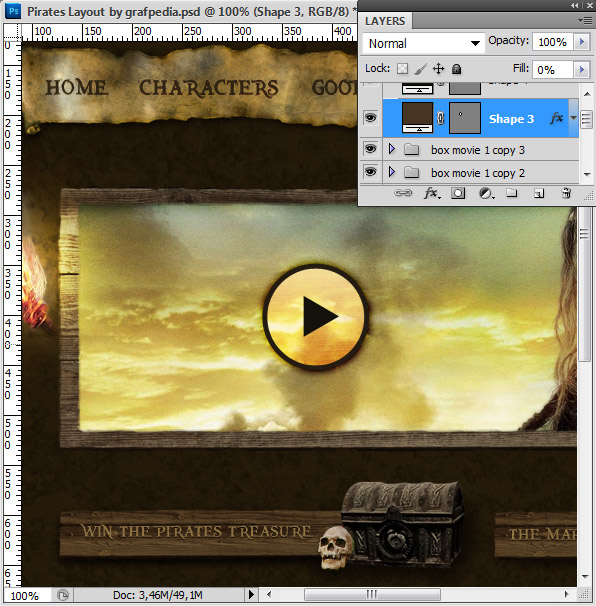This screenshot has height=606, width=596.
Task: Click the Fill 0% value field
Action: pyautogui.click(x=553, y=70)
